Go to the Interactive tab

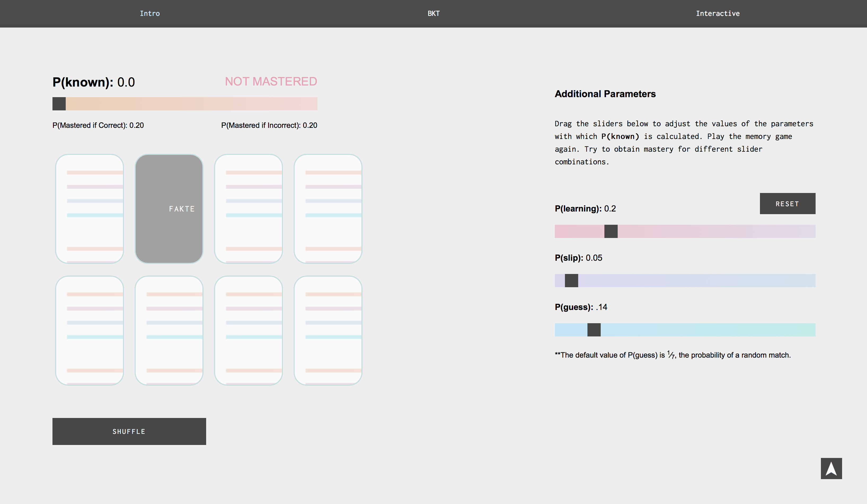(717, 13)
